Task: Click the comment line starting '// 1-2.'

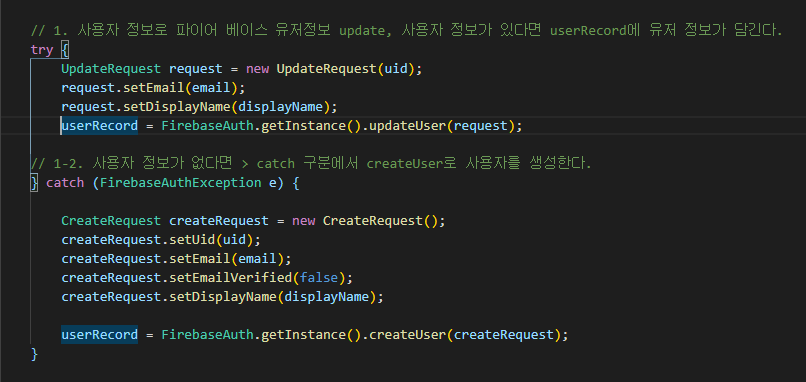Action: coord(311,163)
